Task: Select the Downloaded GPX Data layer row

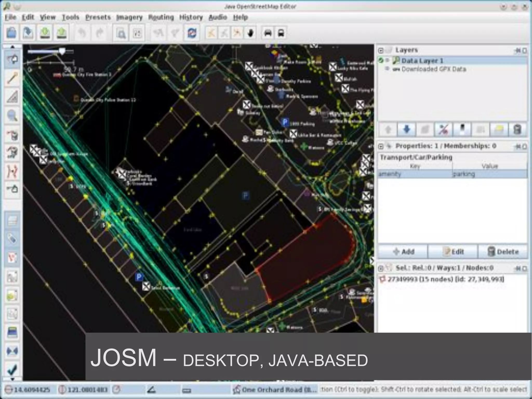Action: pyautogui.click(x=453, y=69)
